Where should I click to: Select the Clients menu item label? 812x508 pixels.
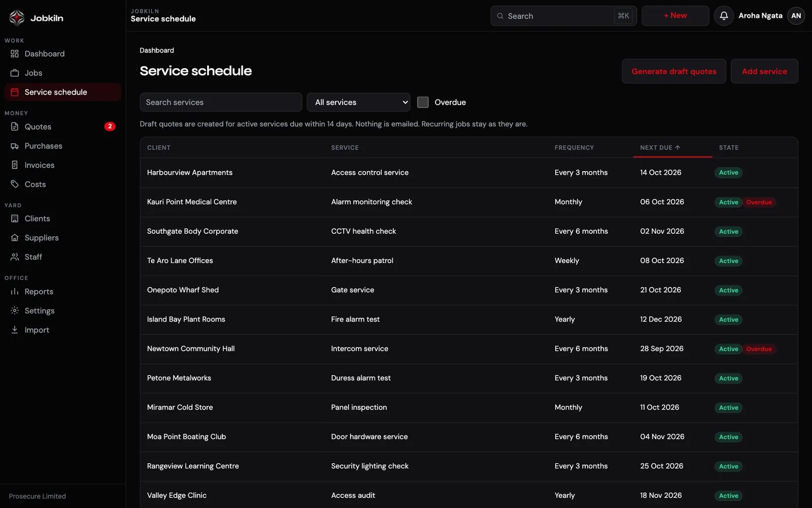pos(38,218)
